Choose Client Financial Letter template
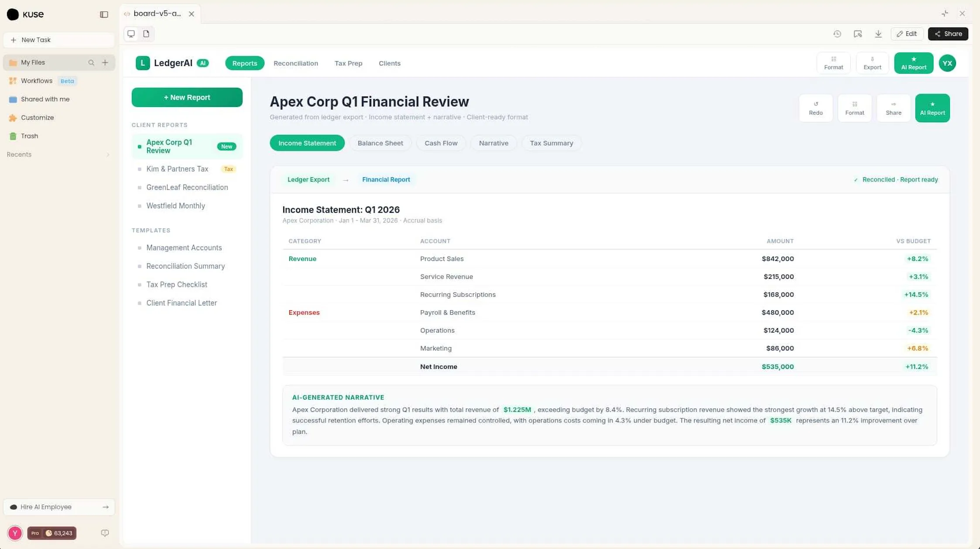Viewport: 980px width, 549px height. pos(187,302)
